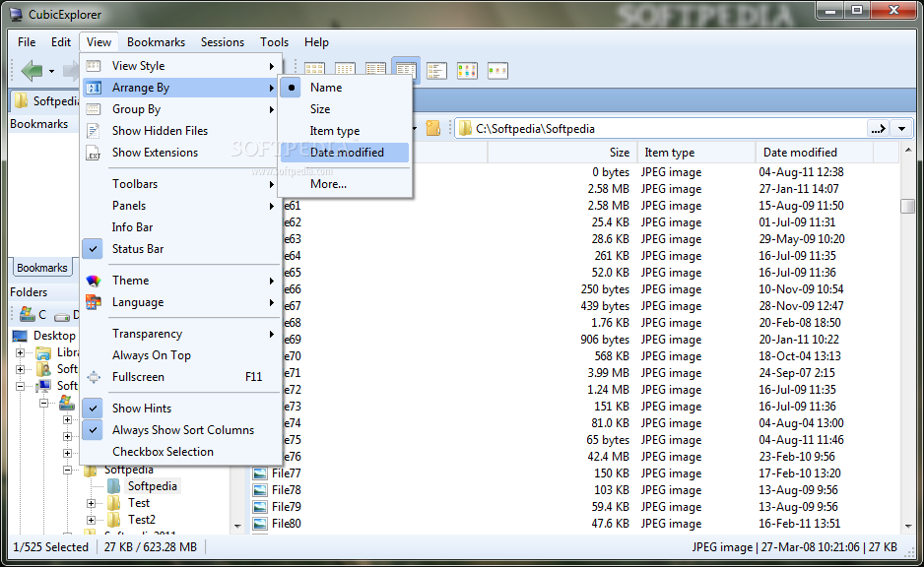Viewport: 924px width, 567px height.
Task: Arrange files by Date modified
Action: [x=345, y=153]
